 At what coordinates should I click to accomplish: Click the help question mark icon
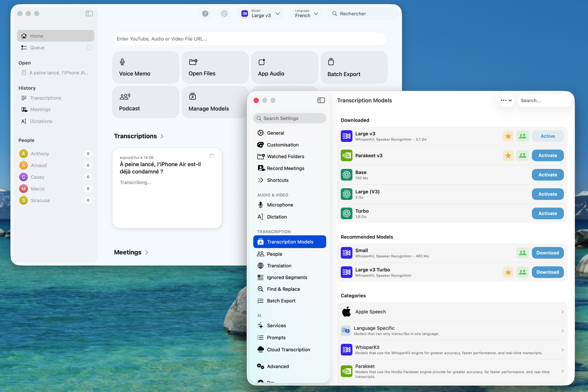205,14
